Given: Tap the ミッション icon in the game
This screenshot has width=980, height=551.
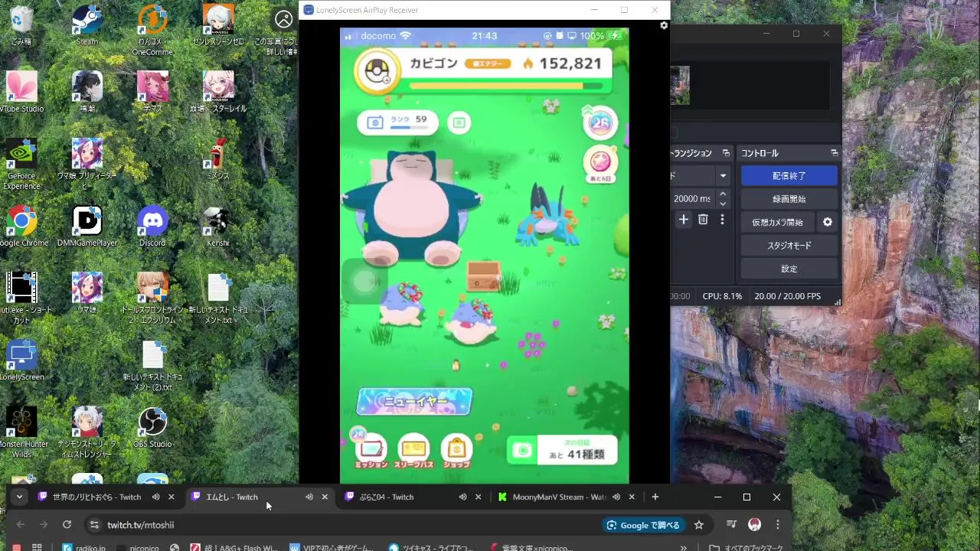Looking at the screenshot, I should pyautogui.click(x=371, y=452).
